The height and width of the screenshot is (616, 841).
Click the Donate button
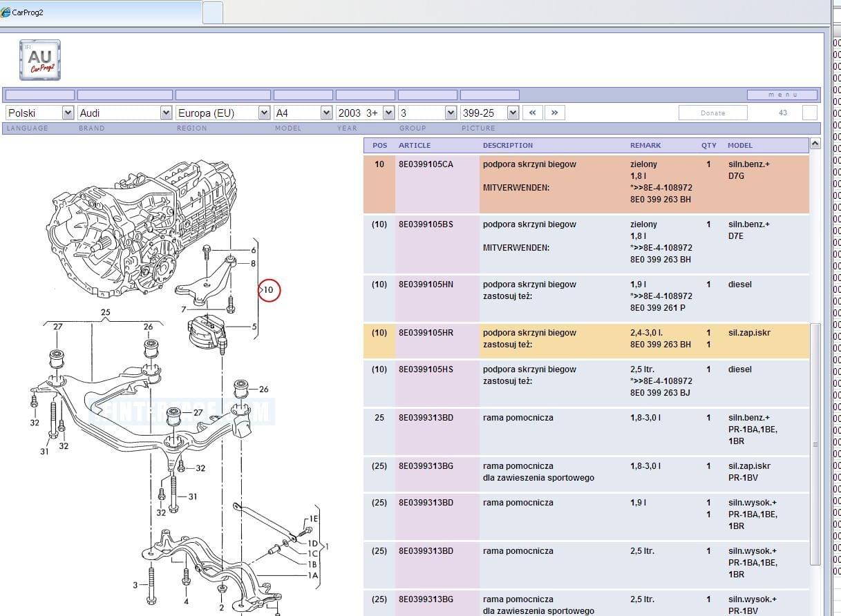click(712, 113)
